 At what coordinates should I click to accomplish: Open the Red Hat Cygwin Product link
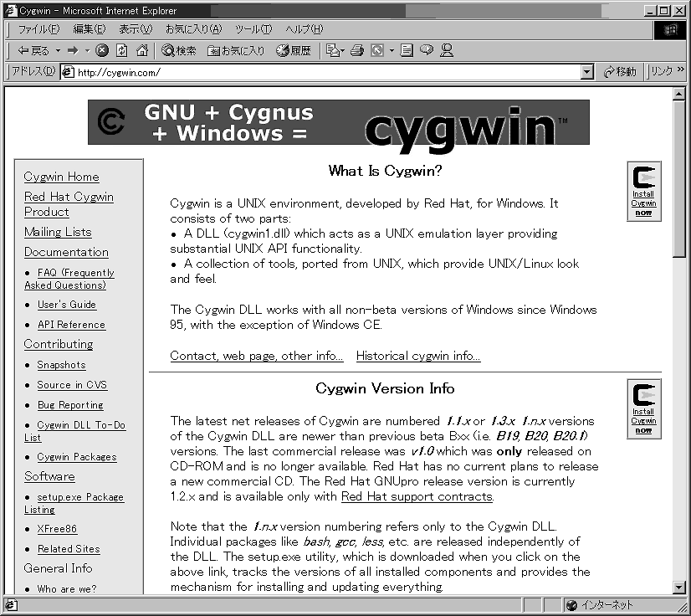[x=69, y=204]
